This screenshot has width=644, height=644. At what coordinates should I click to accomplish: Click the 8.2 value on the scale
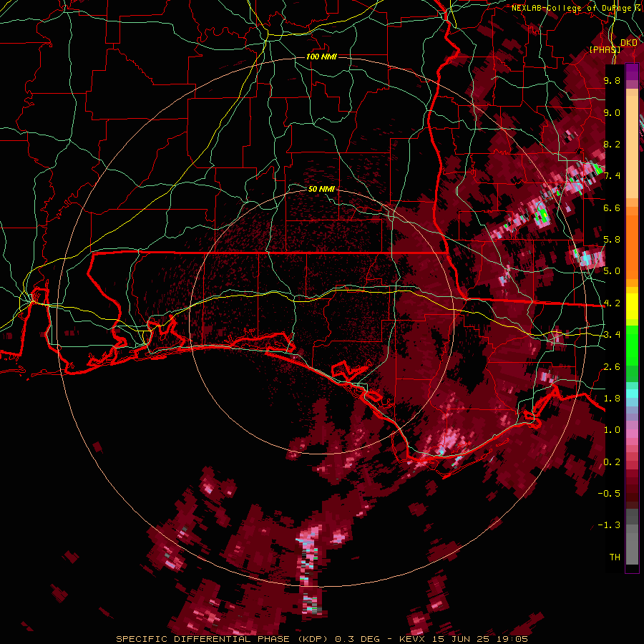click(x=612, y=144)
